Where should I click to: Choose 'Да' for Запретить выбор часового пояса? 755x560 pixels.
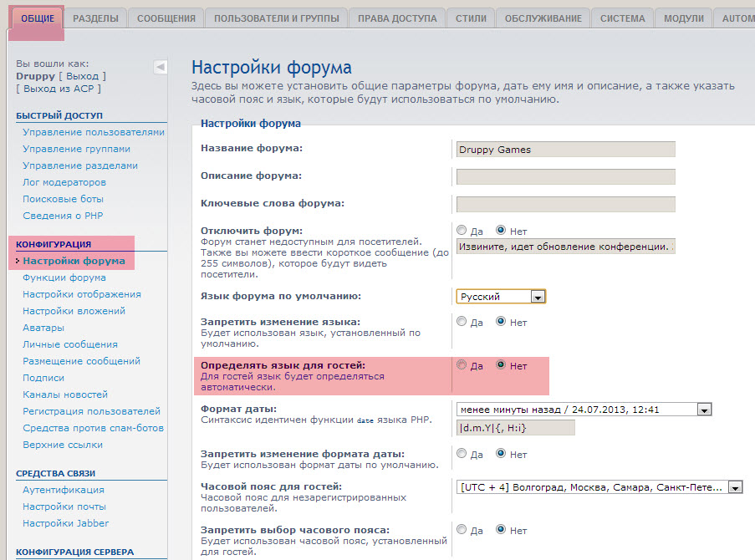click(x=462, y=529)
